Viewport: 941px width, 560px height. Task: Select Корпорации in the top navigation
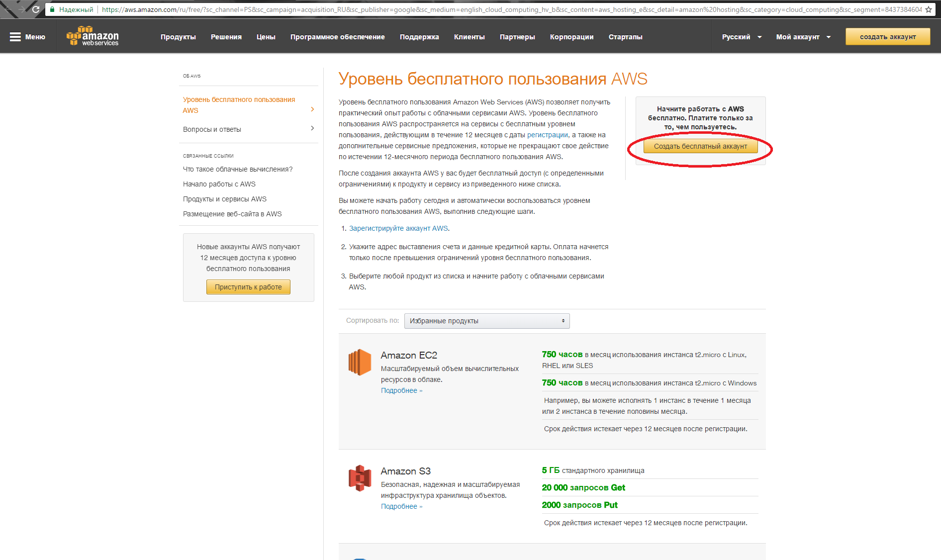tap(572, 37)
